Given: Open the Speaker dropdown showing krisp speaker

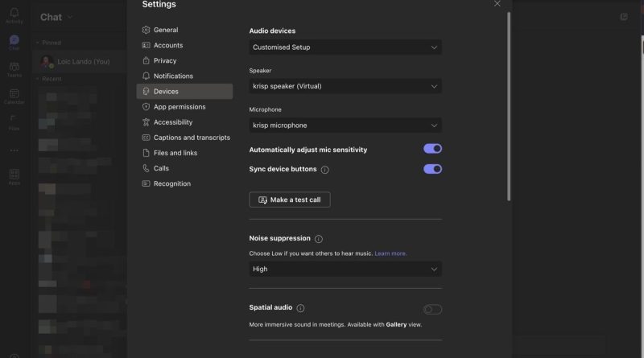Looking at the screenshot, I should pyautogui.click(x=345, y=86).
